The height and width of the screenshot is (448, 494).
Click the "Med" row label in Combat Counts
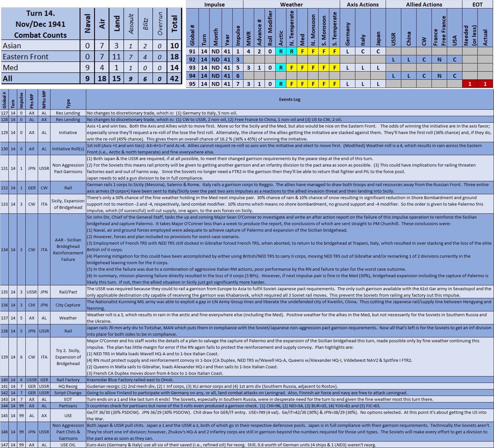[x=40, y=68]
